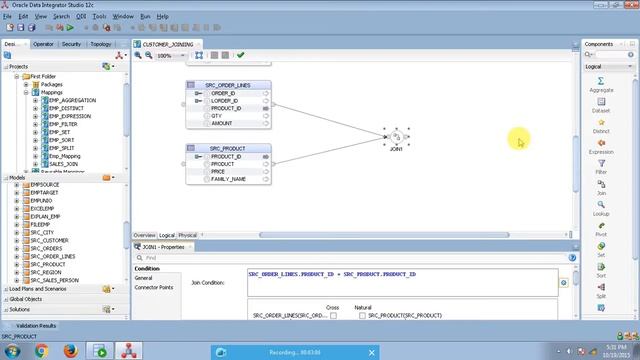Collapse the First Folder node

(x=17, y=76)
